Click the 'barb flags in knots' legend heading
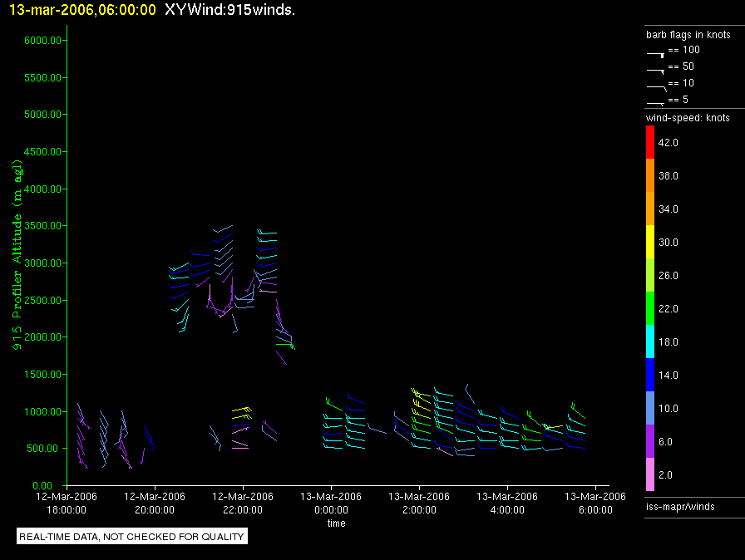Screen dimensions: 745x560 pyautogui.click(x=688, y=35)
